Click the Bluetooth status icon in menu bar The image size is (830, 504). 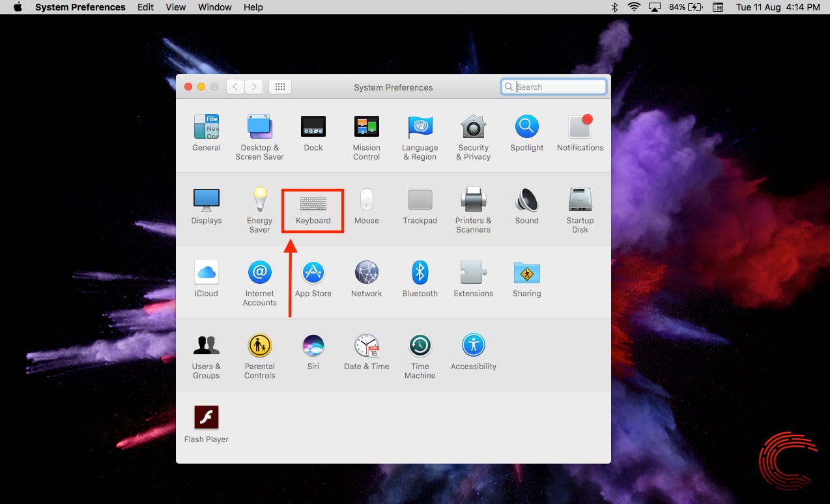click(x=614, y=7)
